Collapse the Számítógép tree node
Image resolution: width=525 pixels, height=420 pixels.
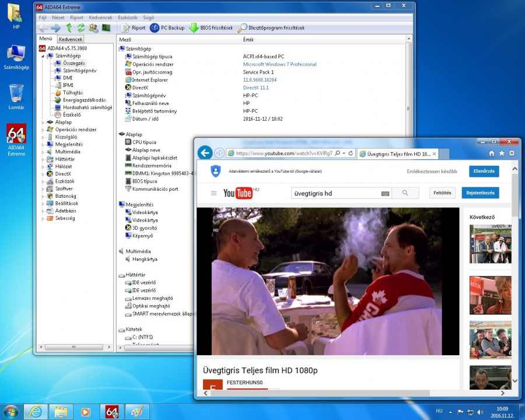(x=43, y=56)
